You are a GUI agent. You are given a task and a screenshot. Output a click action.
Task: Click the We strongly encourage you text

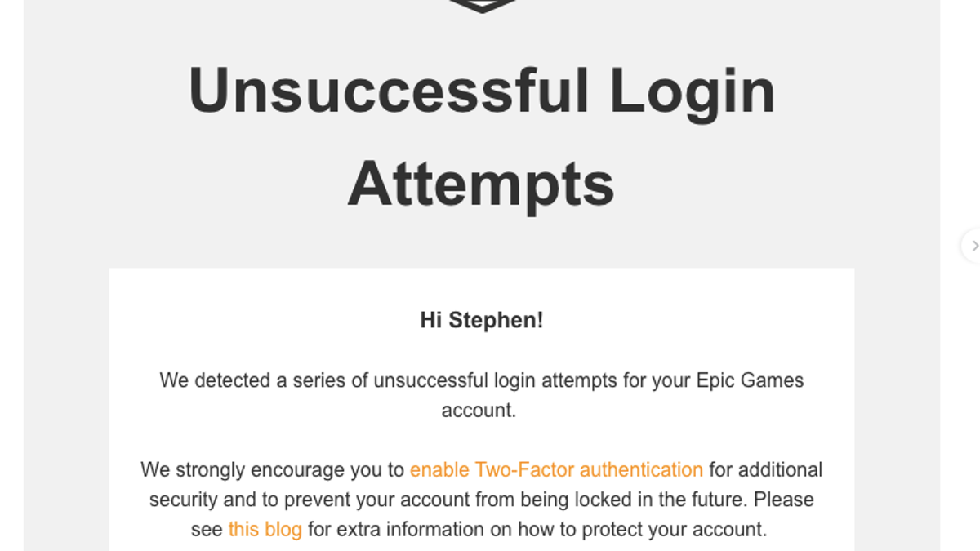273,470
